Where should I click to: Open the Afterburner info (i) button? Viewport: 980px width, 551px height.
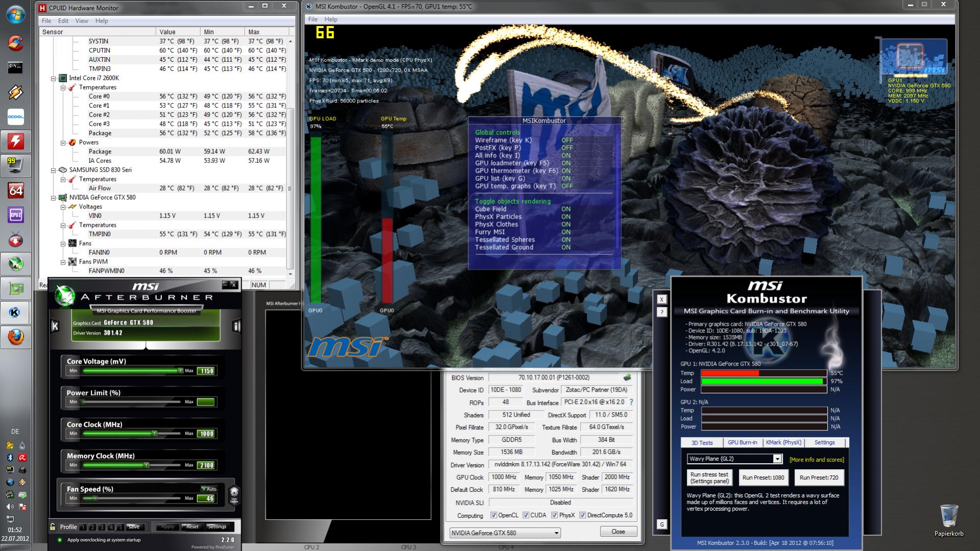pos(236,326)
